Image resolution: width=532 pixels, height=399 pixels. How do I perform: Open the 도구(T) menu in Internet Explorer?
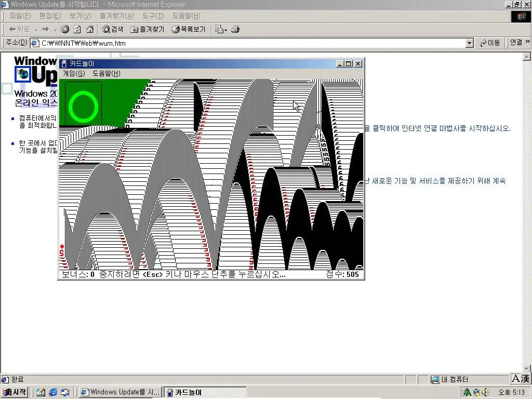click(153, 16)
